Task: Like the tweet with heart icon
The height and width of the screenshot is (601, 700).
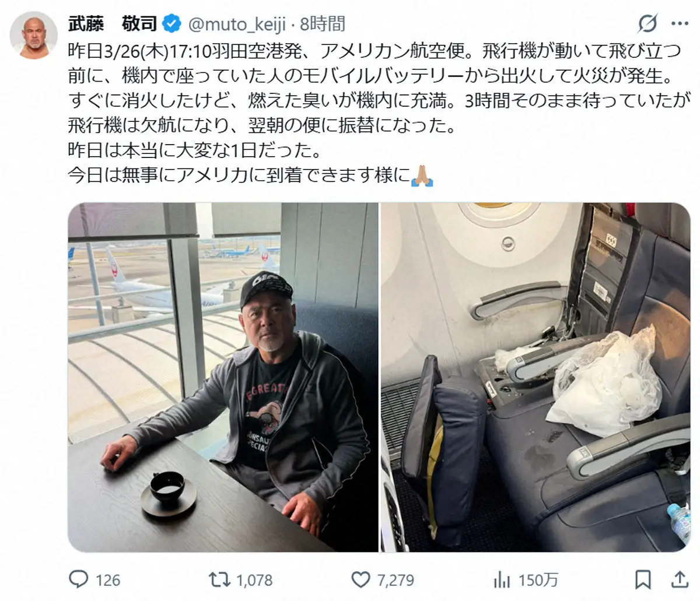Action: 361,579
